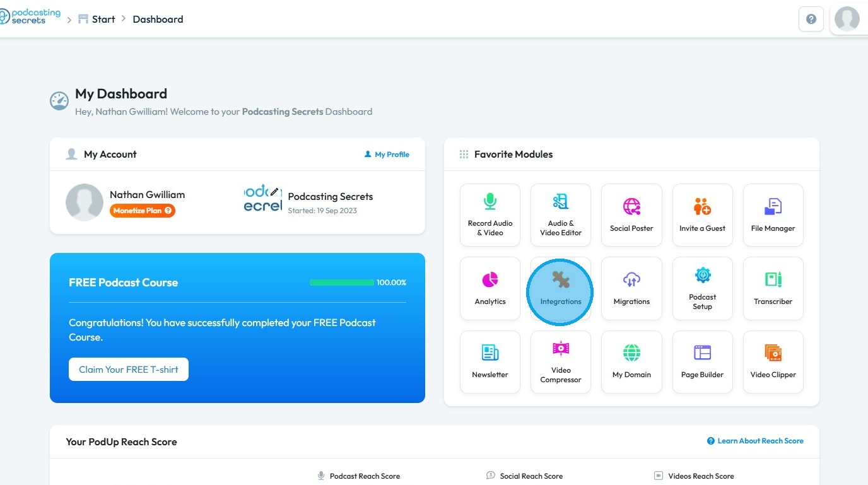868x485 pixels.
Task: Click the Favorite Modules grid icon
Action: point(464,155)
